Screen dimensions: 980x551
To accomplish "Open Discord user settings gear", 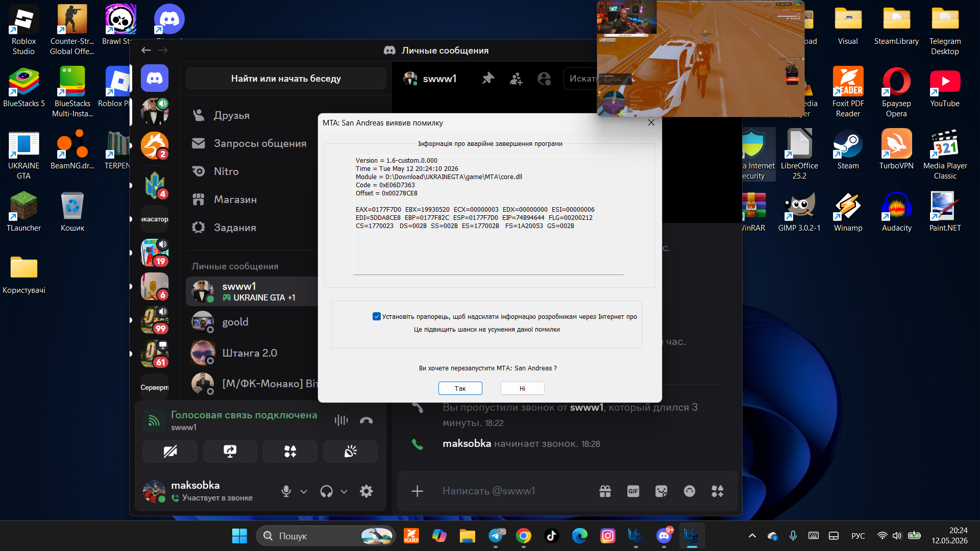I will [x=366, y=491].
